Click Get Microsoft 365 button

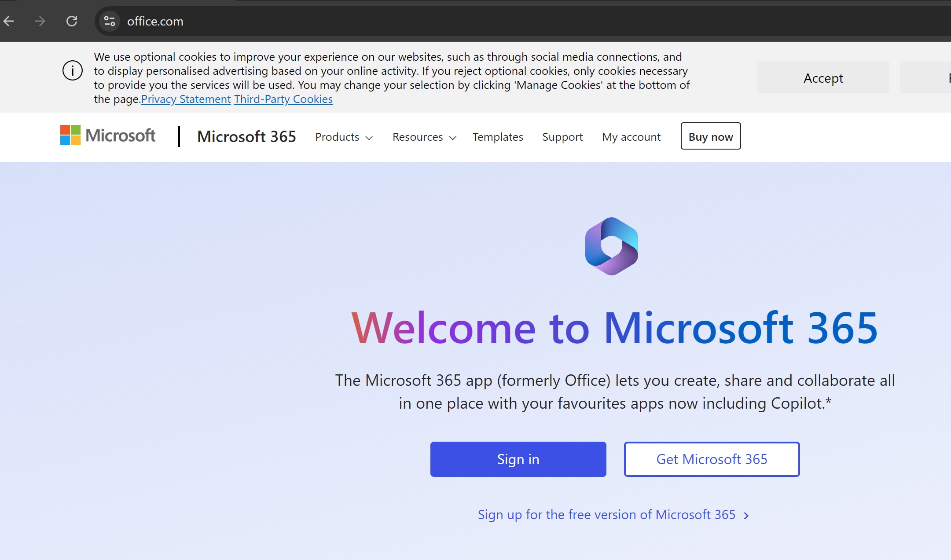click(x=712, y=459)
